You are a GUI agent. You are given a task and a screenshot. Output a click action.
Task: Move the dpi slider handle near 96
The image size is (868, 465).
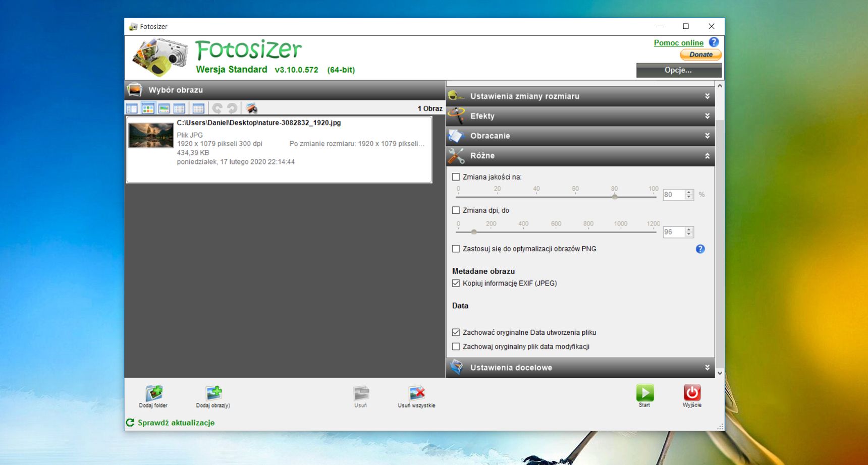coord(474,232)
